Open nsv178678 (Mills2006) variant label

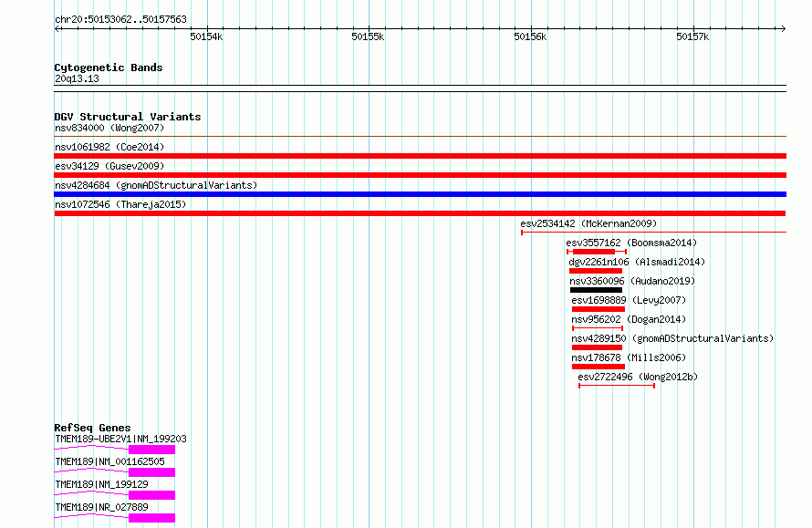click(629, 357)
